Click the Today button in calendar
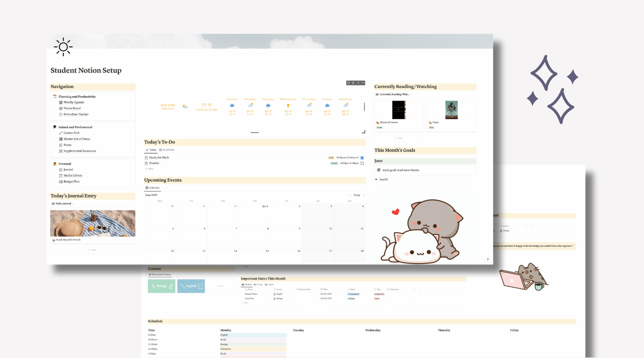This screenshot has height=358, width=644. 357,195
